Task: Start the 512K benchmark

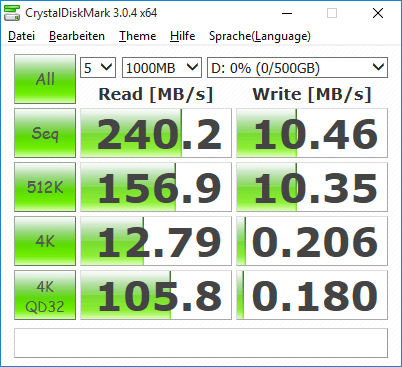Action: (x=45, y=187)
